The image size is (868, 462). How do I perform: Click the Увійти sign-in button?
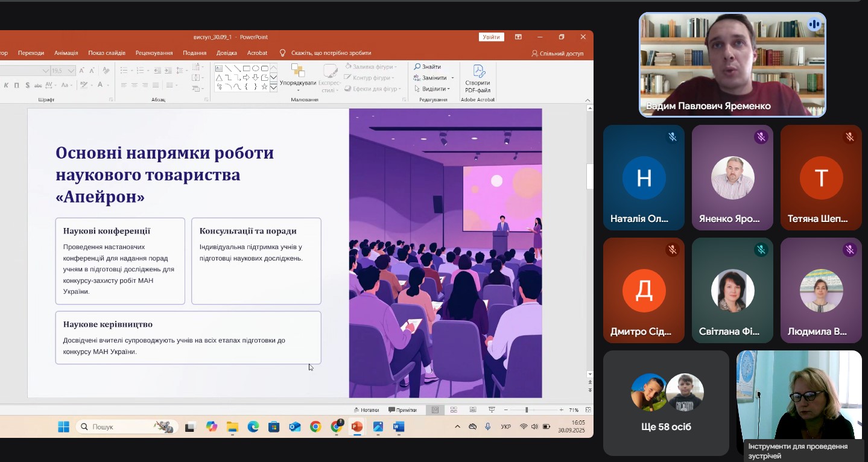[491, 37]
